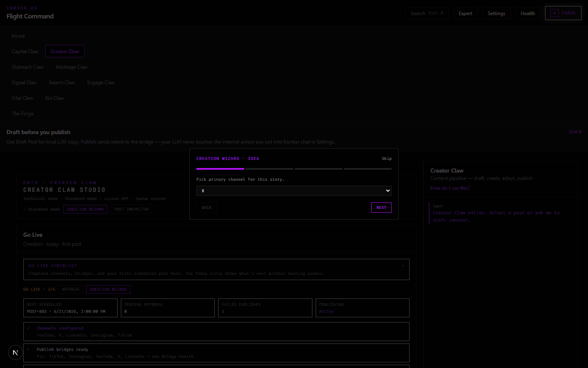The height and width of the screenshot is (368, 588).
Task: Click the Publishing Active status card
Action: pyautogui.click(x=363, y=308)
